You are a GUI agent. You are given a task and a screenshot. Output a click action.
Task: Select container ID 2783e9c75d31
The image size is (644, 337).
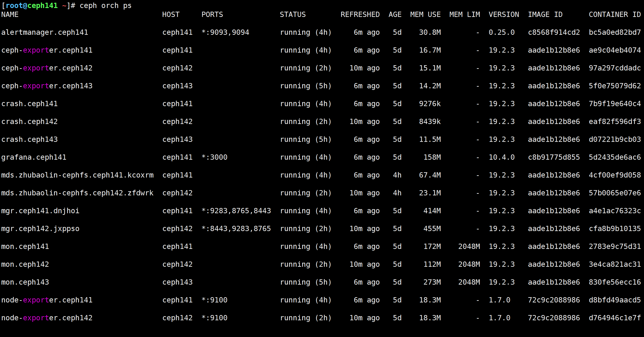[615, 246]
